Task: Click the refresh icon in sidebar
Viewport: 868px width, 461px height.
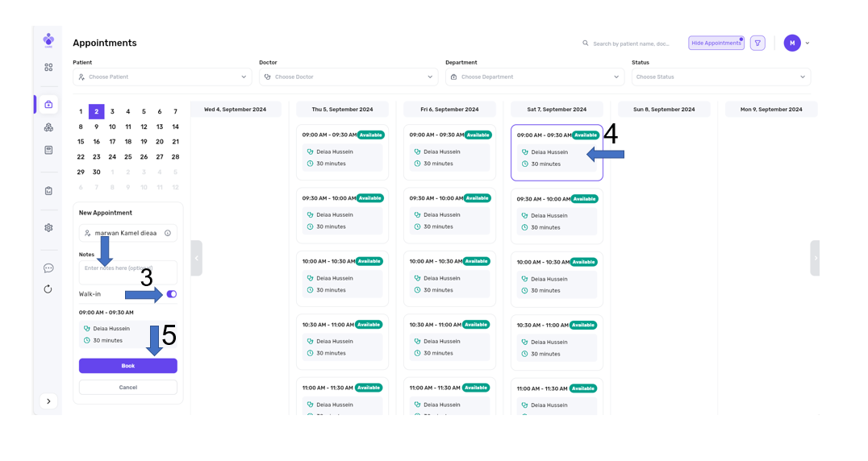Action: coord(48,289)
